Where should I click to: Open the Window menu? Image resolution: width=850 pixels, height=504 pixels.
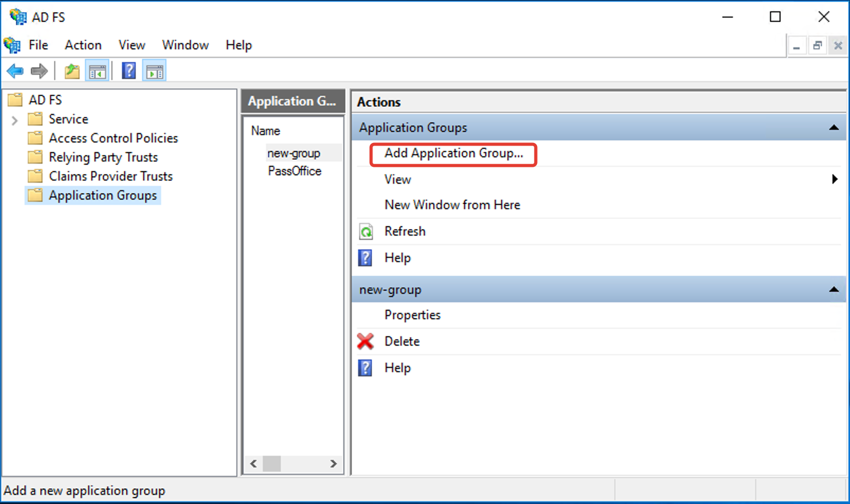(185, 45)
